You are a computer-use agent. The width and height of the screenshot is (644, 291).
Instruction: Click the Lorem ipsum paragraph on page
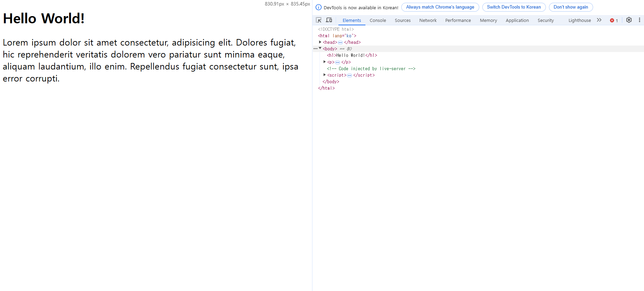[x=150, y=61]
